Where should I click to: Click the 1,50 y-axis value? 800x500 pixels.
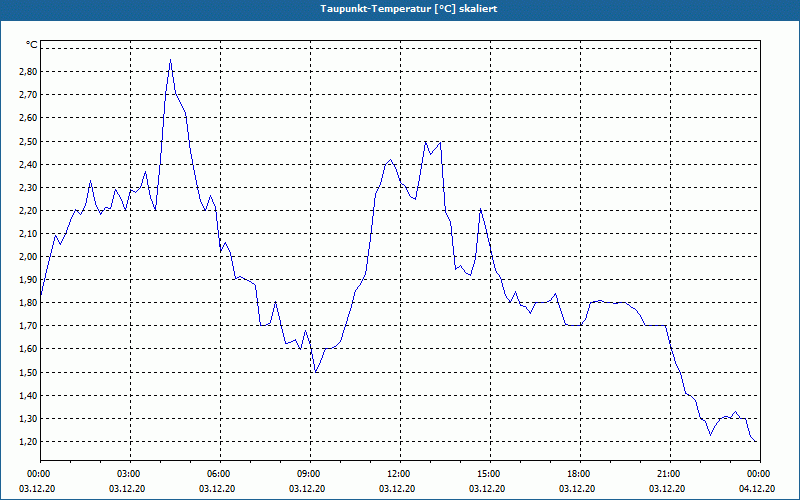28,372
